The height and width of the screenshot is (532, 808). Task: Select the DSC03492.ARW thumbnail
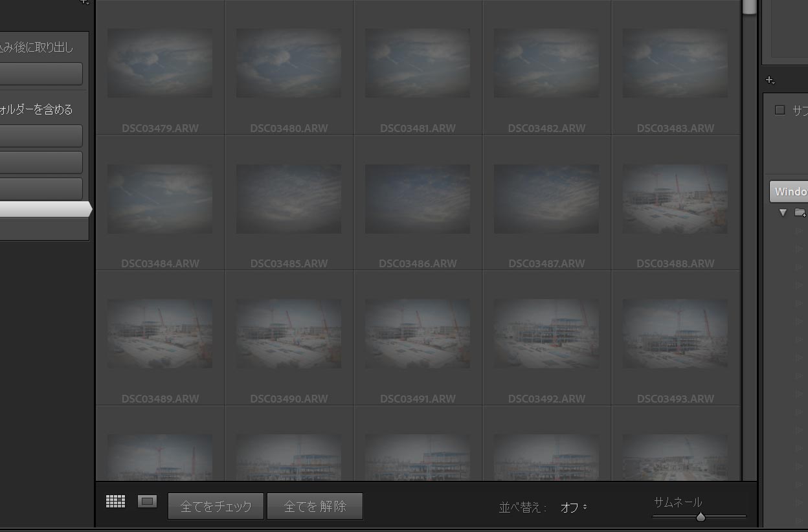546,333
